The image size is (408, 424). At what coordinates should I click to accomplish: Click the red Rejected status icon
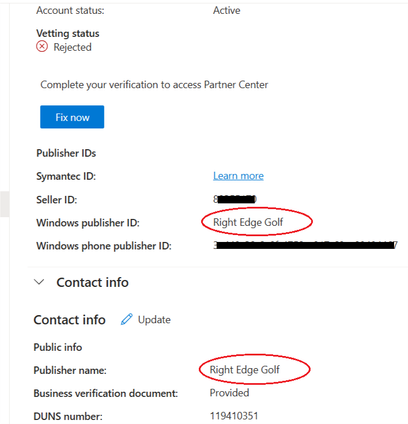click(42, 46)
